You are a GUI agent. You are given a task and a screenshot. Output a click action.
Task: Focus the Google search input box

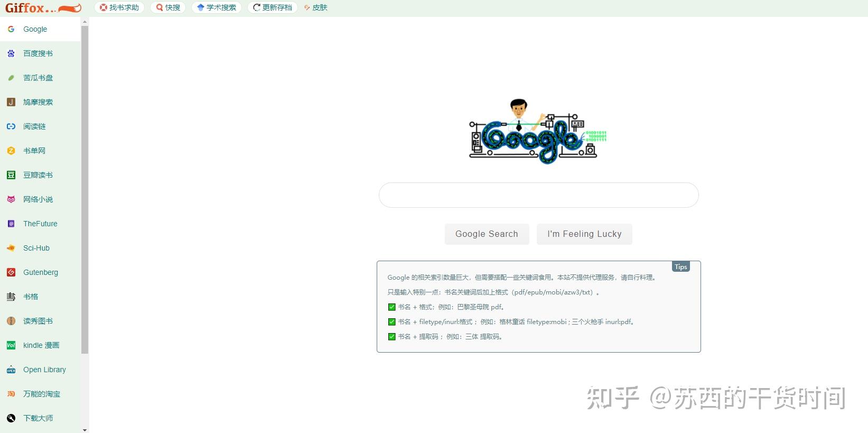tap(539, 195)
